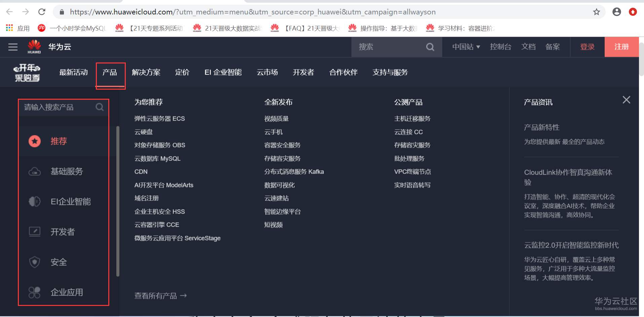Open 分布式消息服务 Kafka

point(294,172)
